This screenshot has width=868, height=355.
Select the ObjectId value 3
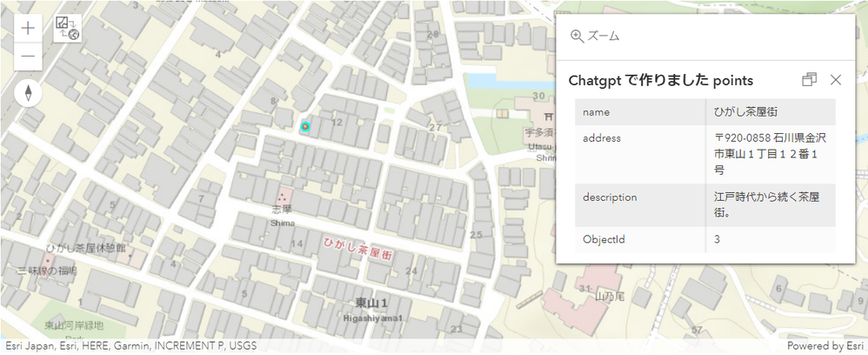(x=717, y=239)
